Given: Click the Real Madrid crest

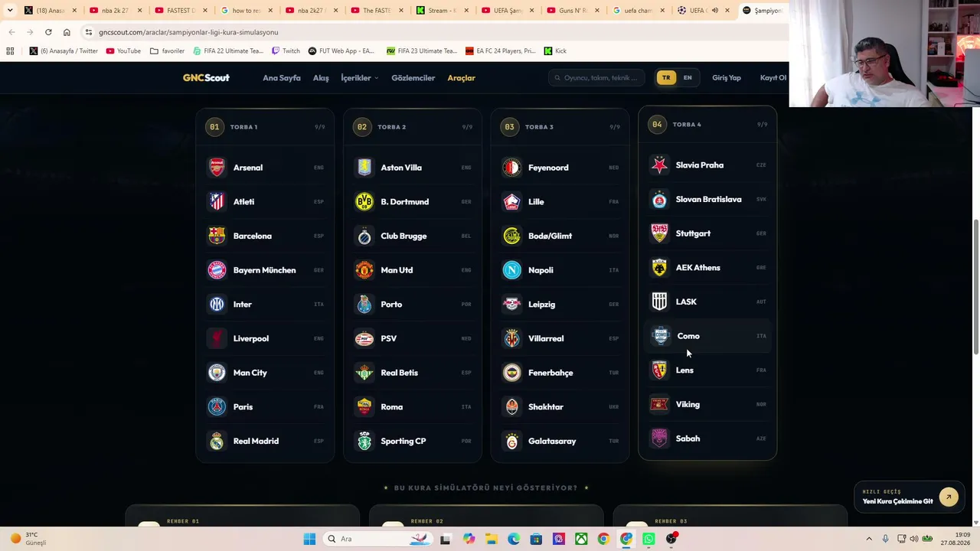Looking at the screenshot, I should (217, 441).
